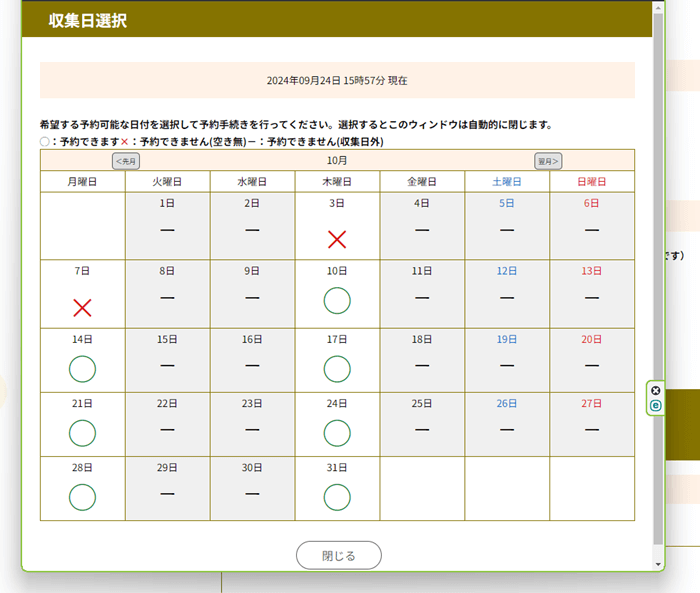Click the red X on 3日
700x593 pixels.
337,240
